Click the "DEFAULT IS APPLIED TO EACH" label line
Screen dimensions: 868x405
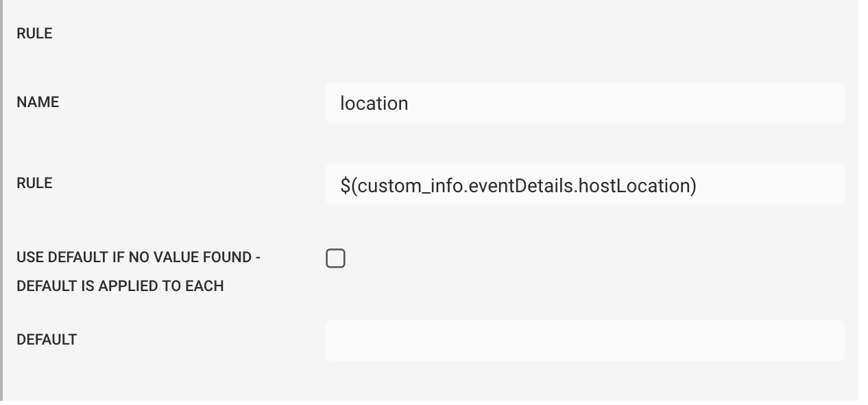point(120,286)
